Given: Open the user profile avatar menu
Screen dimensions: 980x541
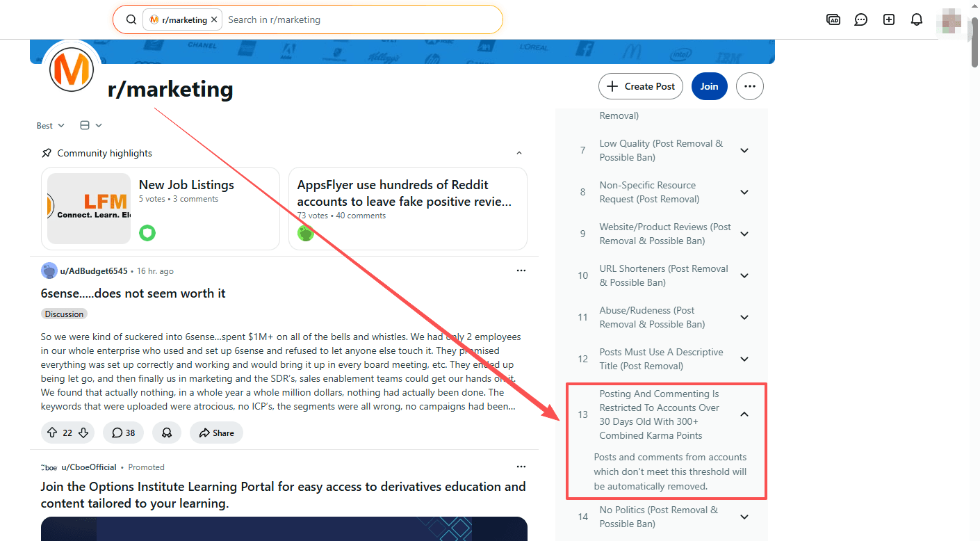Looking at the screenshot, I should pyautogui.click(x=949, y=20).
